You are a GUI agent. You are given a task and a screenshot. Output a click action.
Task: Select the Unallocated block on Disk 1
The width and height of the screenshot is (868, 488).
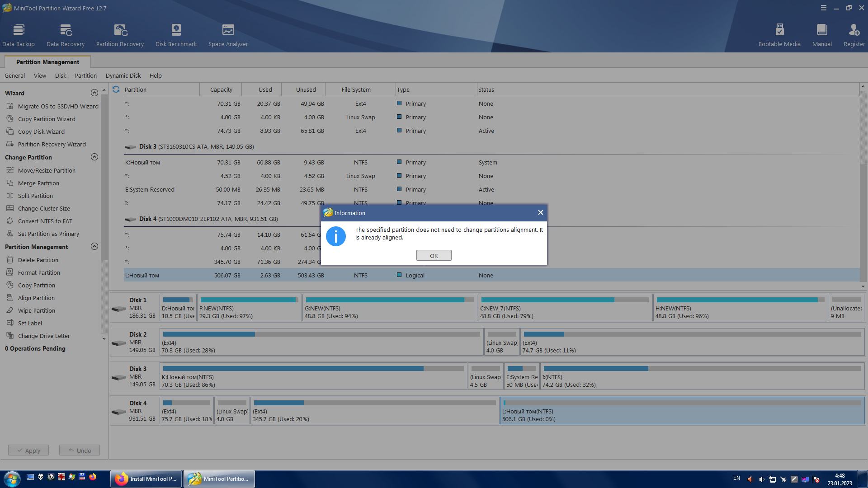tap(846, 307)
